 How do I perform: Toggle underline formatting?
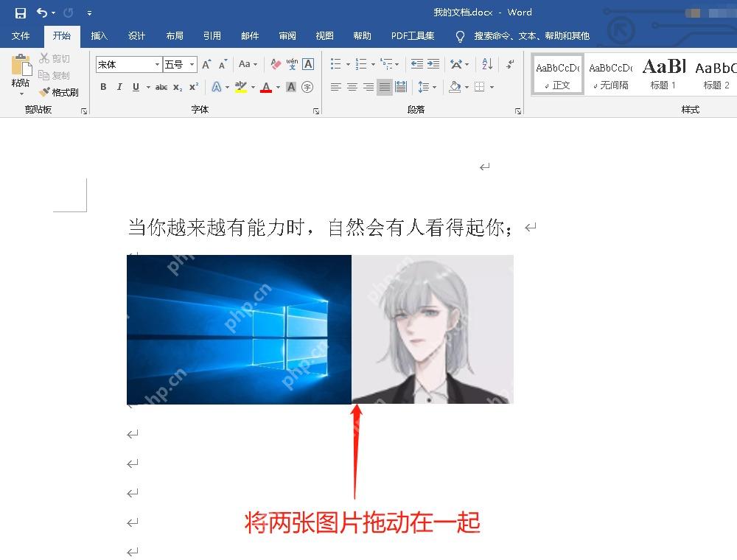(136, 87)
